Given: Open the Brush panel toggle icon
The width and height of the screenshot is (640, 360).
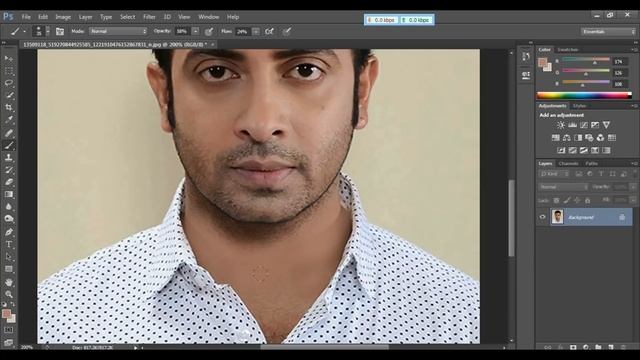Looking at the screenshot, I should tap(60, 31).
